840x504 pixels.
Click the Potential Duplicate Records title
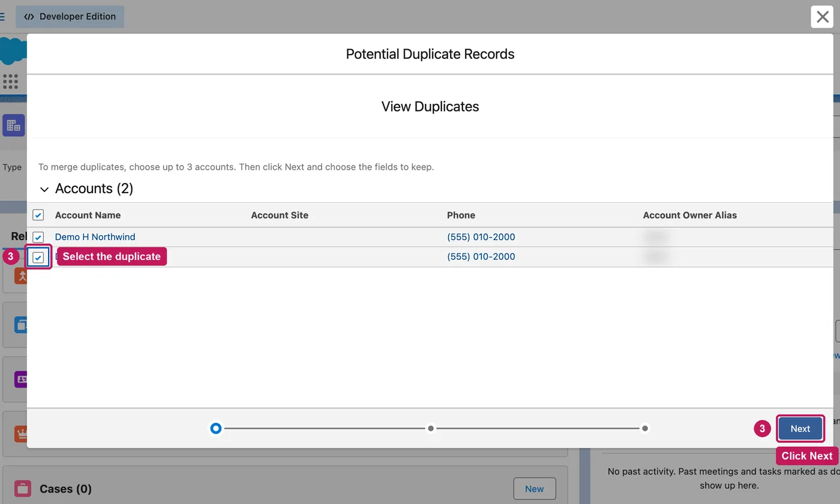[430, 54]
